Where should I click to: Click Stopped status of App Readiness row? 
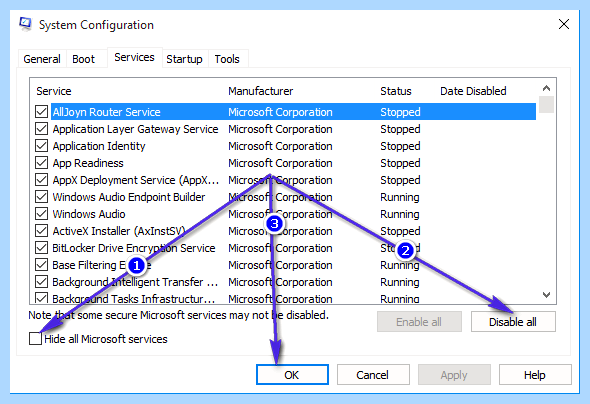[400, 163]
